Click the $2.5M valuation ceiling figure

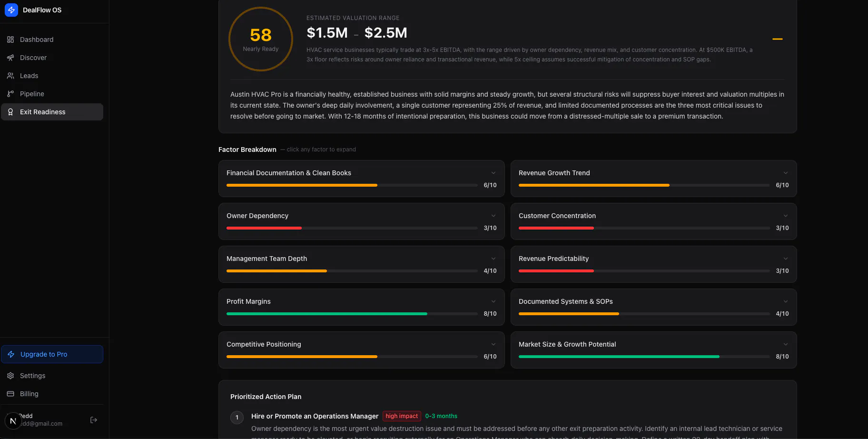click(x=386, y=33)
